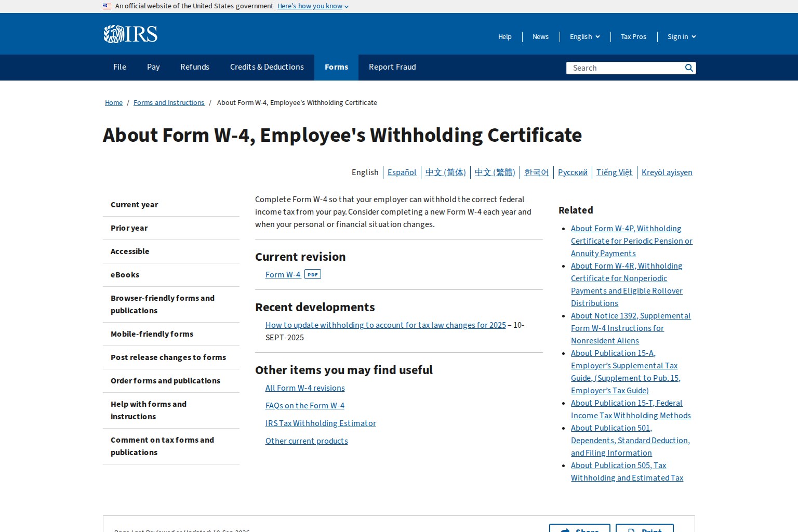Open Other current products link
The height and width of the screenshot is (532, 798).
307,441
